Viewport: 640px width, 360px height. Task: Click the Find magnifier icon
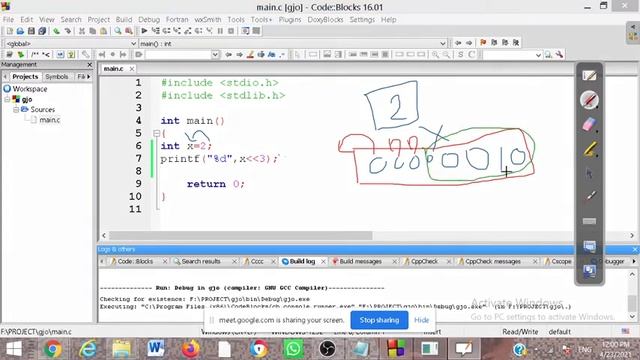click(x=118, y=31)
